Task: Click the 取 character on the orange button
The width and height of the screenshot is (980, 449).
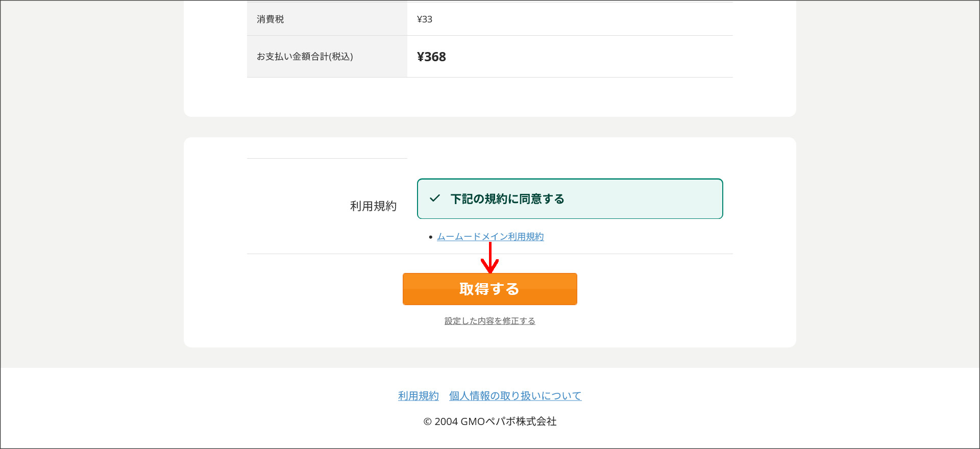Action: (x=467, y=289)
